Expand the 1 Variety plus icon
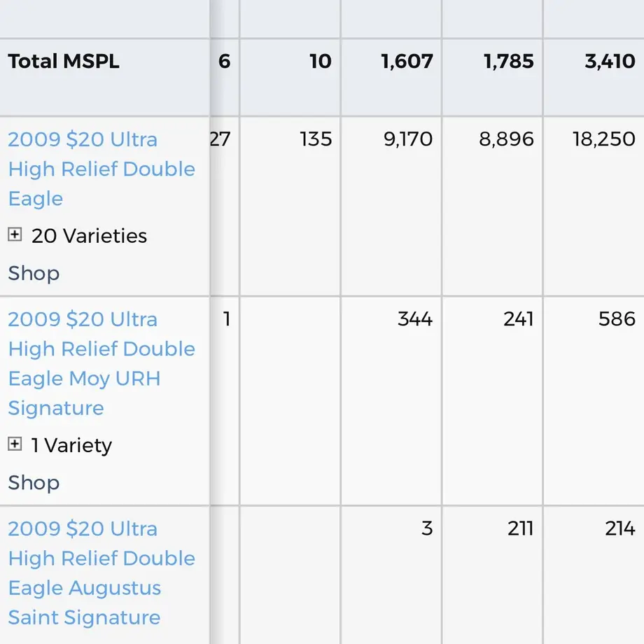The height and width of the screenshot is (644, 644). coord(15,444)
